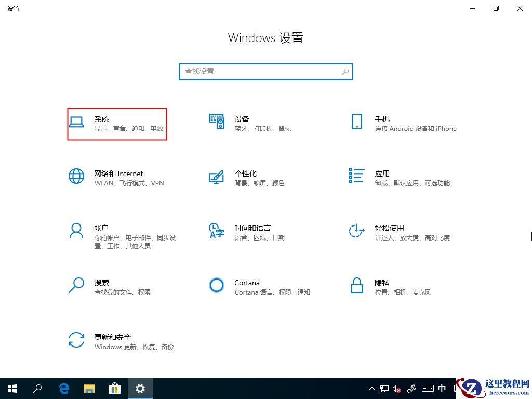Click the Windows Start button
The image size is (532, 399).
[12, 388]
